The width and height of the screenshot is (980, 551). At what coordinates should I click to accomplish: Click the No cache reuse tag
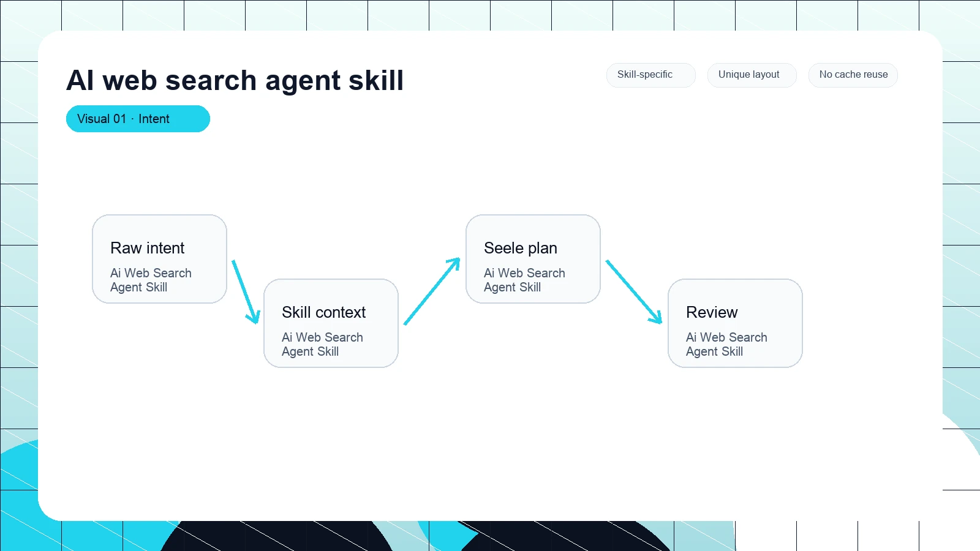pos(853,75)
